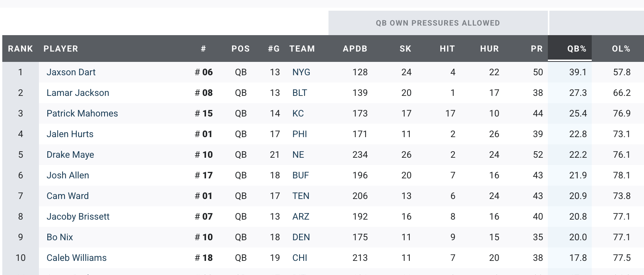Open Jaxson Dart's player page

tap(71, 72)
